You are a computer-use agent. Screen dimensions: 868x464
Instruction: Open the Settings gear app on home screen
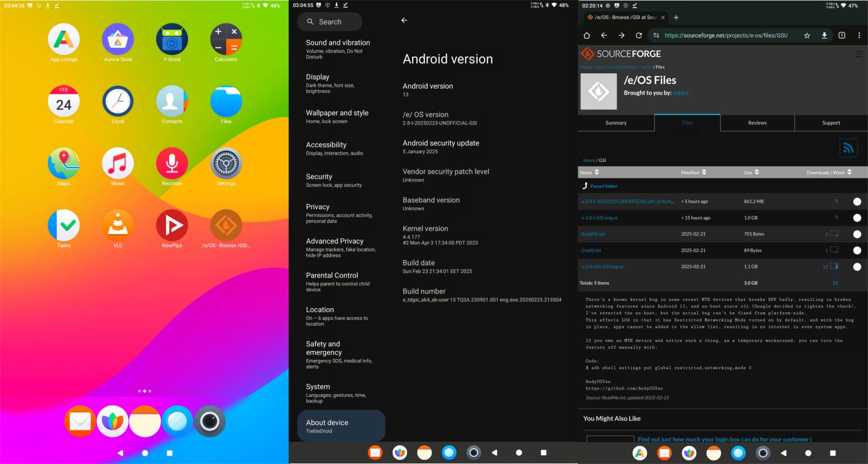tap(226, 164)
